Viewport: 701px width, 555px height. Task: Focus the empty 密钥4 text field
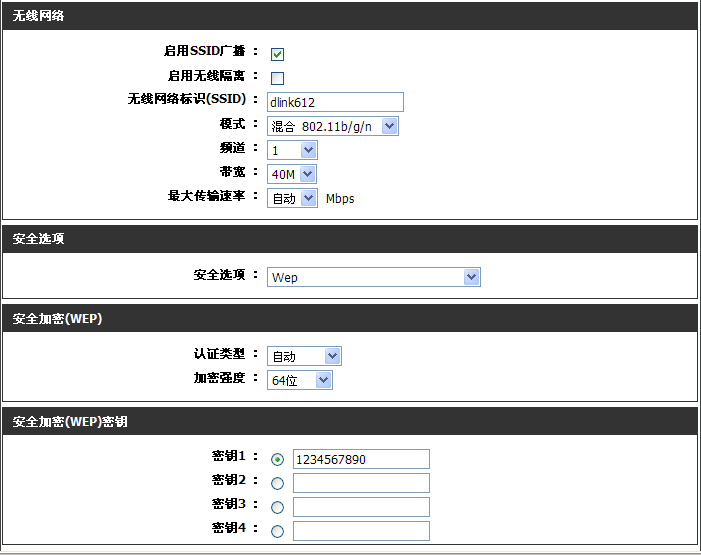[x=360, y=531]
